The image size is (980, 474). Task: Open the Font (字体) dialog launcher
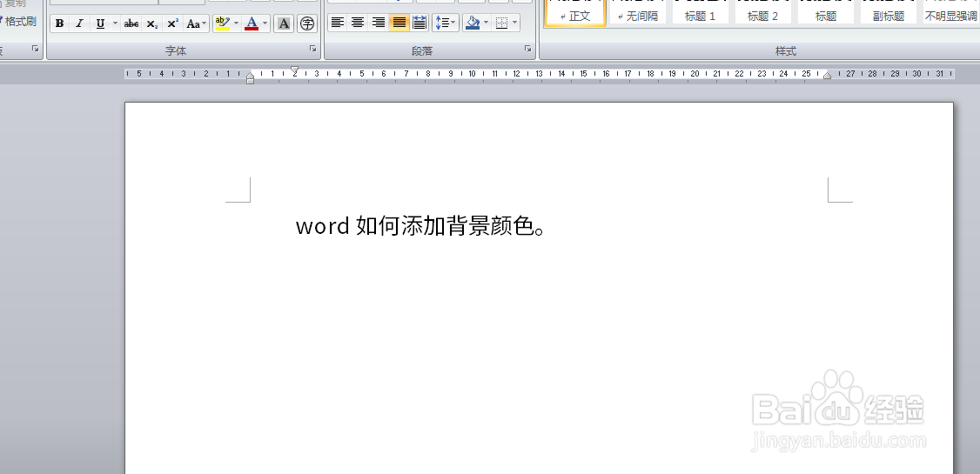[x=312, y=49]
